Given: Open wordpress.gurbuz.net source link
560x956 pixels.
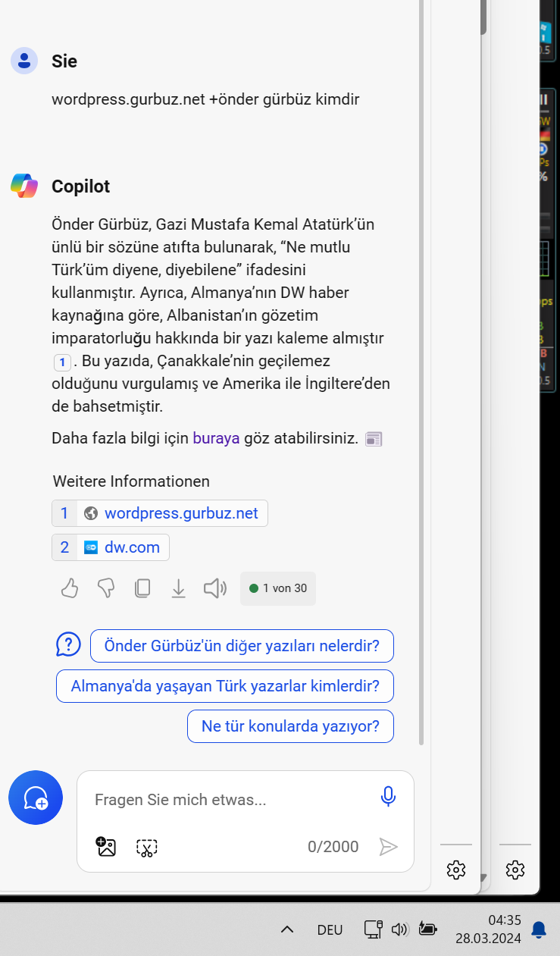Looking at the screenshot, I should point(160,513).
